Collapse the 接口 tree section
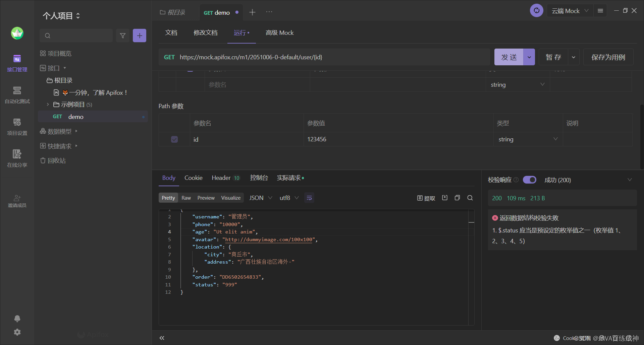The width and height of the screenshot is (644, 345). pyautogui.click(x=65, y=68)
